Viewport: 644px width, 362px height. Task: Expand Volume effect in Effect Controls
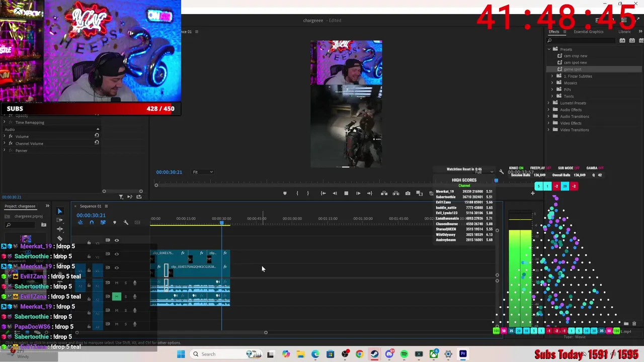click(5, 136)
